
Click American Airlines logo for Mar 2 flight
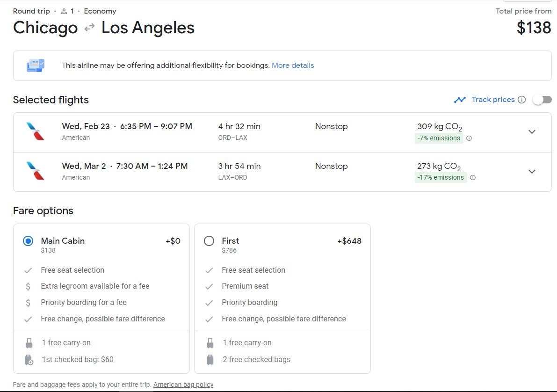36,171
